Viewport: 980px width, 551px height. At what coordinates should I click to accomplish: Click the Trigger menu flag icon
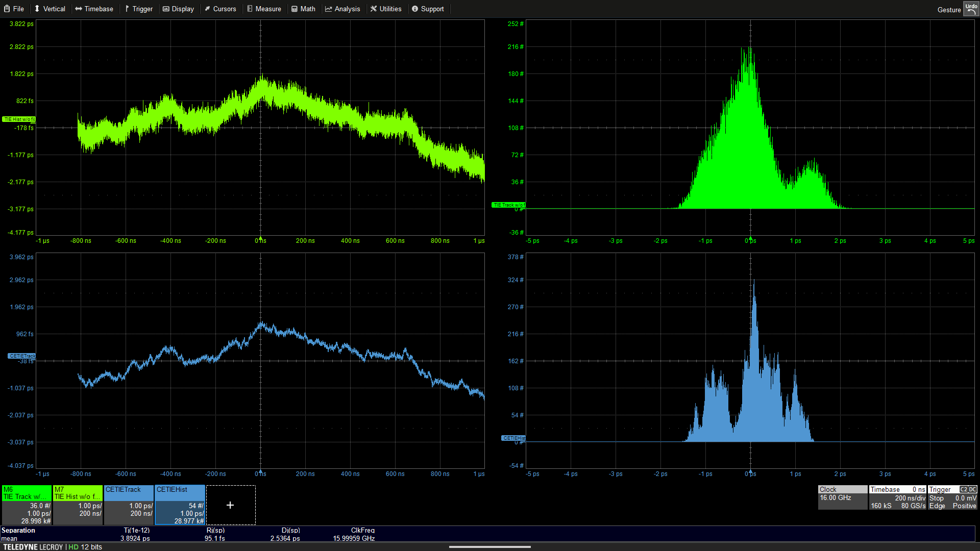point(127,9)
